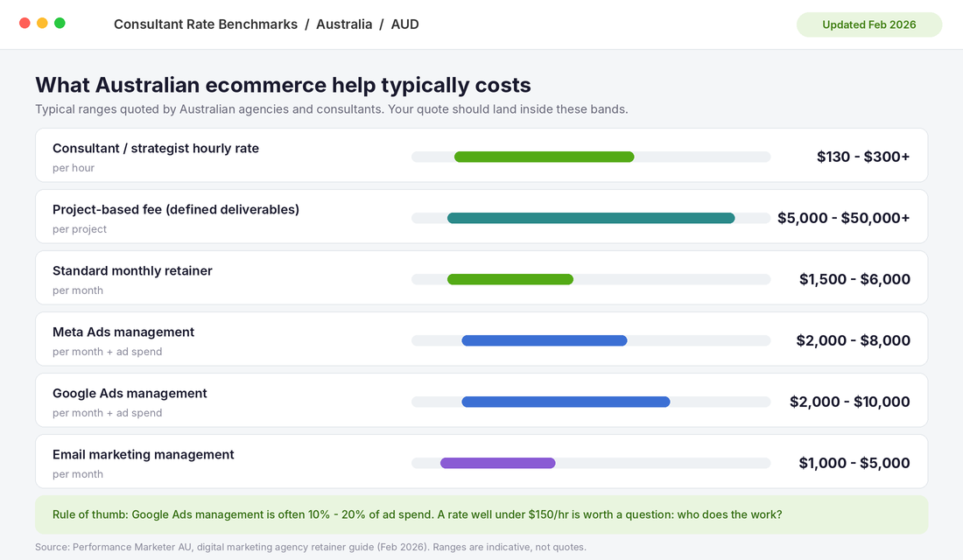Click the yellow minimize window dot
Viewport: 963px width, 560px height.
click(42, 24)
